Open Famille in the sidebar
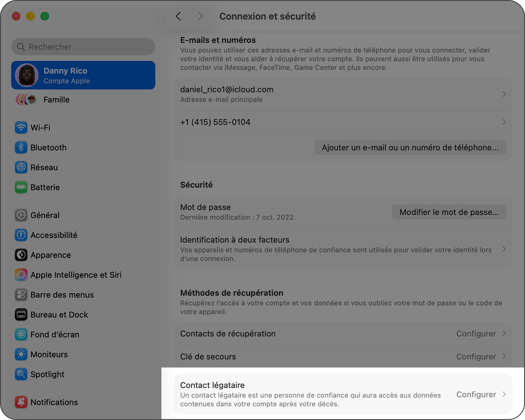 tap(56, 100)
